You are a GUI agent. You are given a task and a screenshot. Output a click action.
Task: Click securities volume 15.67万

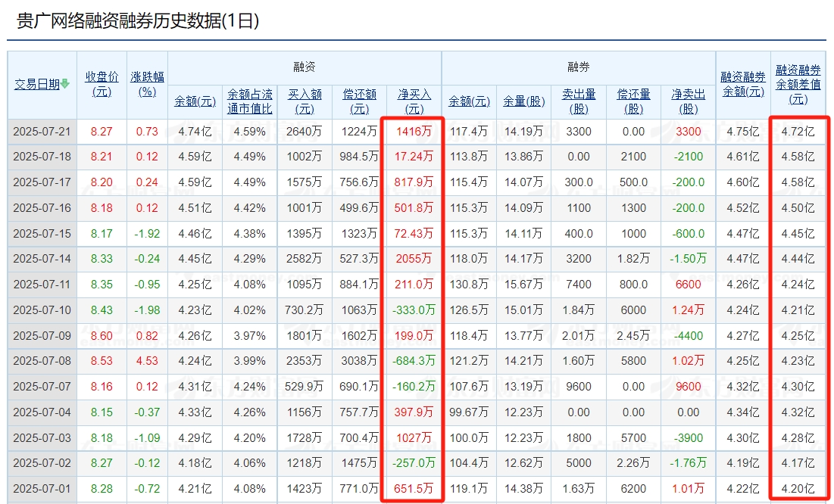click(524, 285)
